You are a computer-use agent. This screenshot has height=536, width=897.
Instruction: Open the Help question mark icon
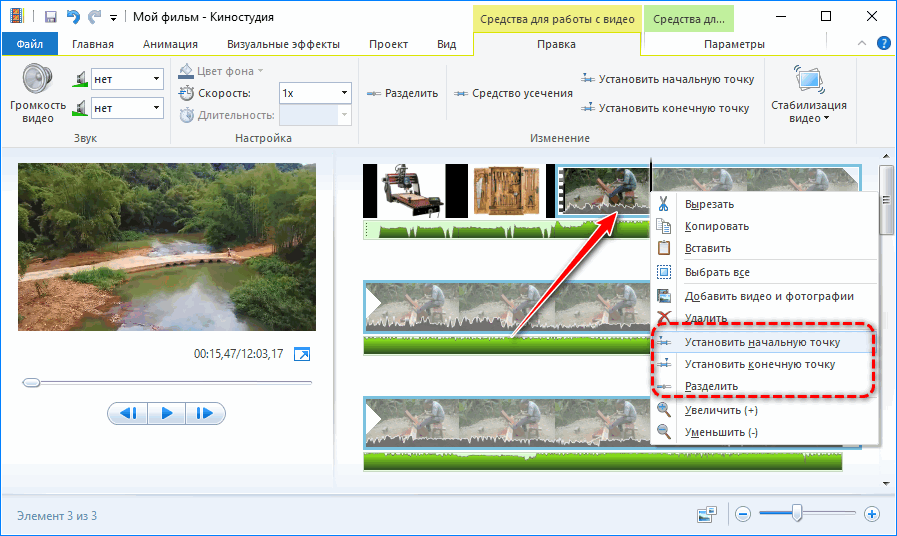click(x=884, y=44)
